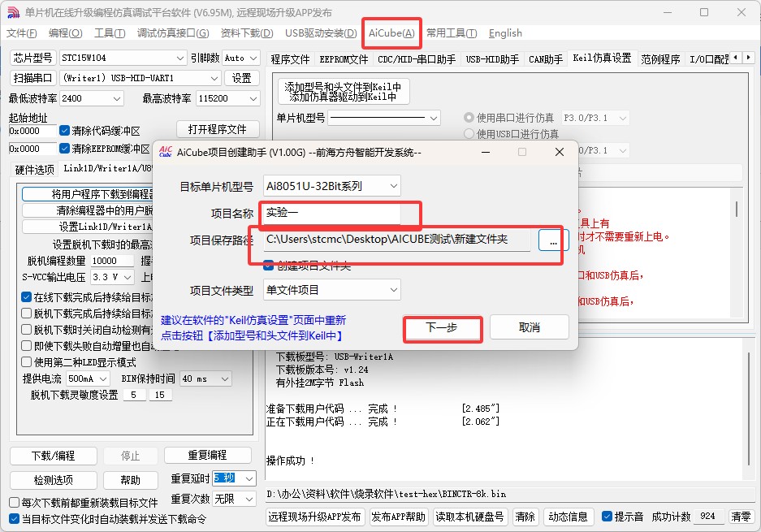The width and height of the screenshot is (761, 532).
Task: Select 使用串口进行仿真 radio button
Action: 469,118
